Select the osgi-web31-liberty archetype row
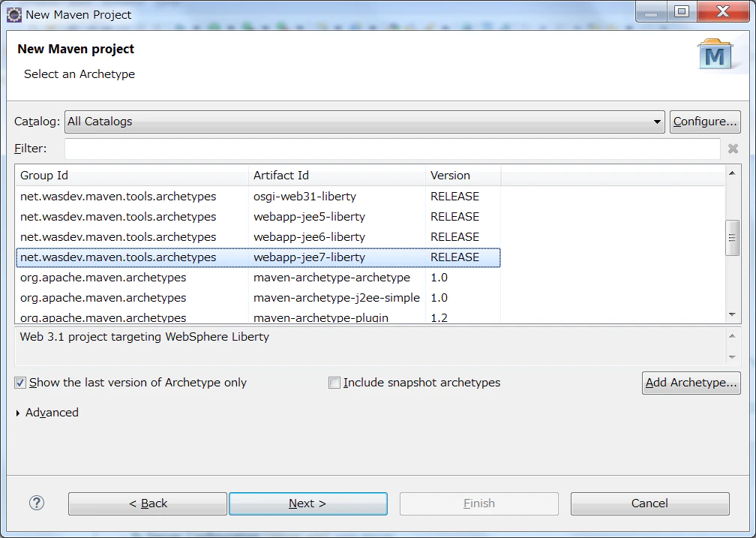Screen dimensions: 756x538 point(259,197)
